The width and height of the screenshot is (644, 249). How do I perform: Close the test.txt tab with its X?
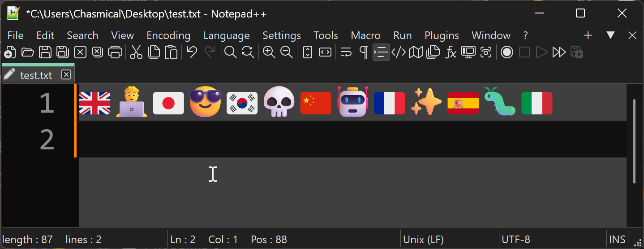(66, 74)
